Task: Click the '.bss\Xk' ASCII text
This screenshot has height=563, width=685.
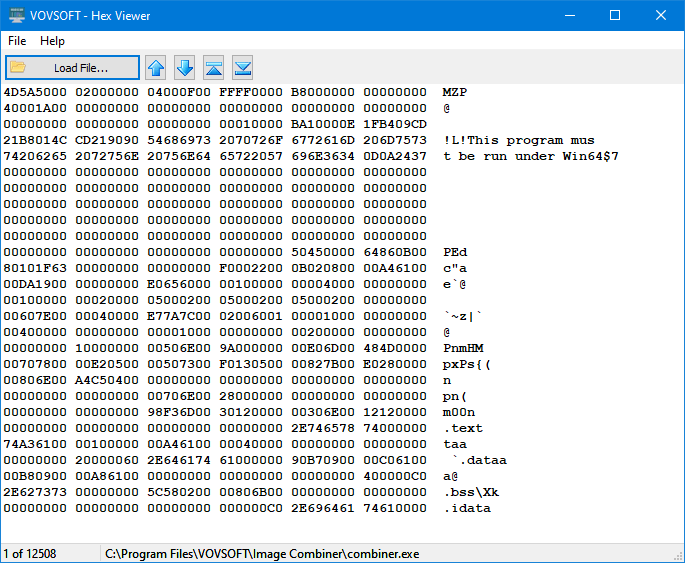Action: pyautogui.click(x=471, y=492)
